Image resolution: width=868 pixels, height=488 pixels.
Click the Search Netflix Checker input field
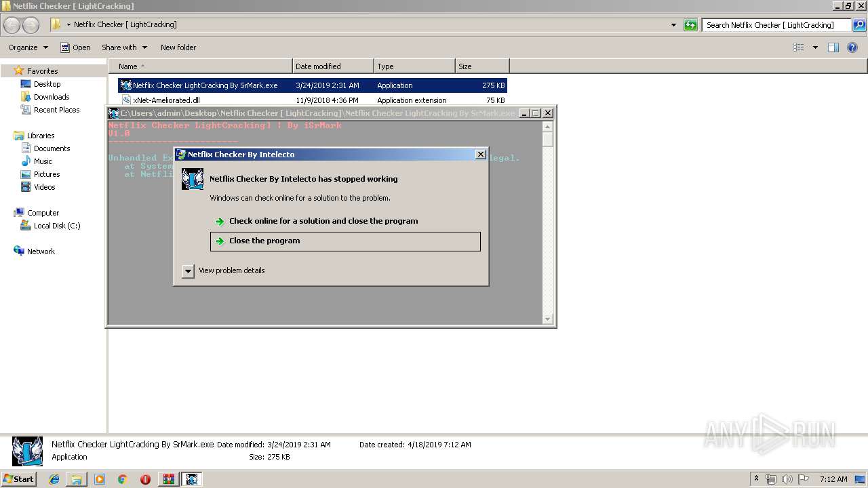tap(777, 25)
